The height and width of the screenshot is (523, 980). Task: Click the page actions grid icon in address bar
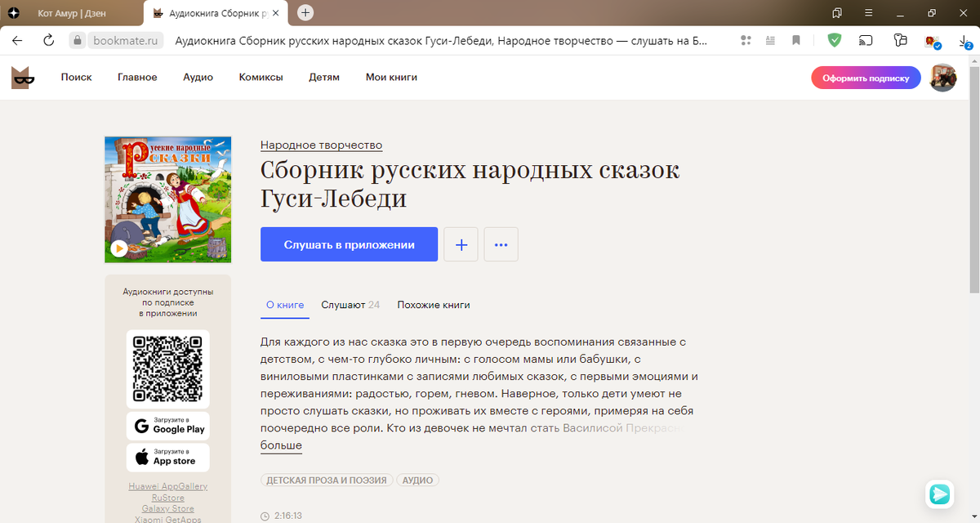[746, 40]
